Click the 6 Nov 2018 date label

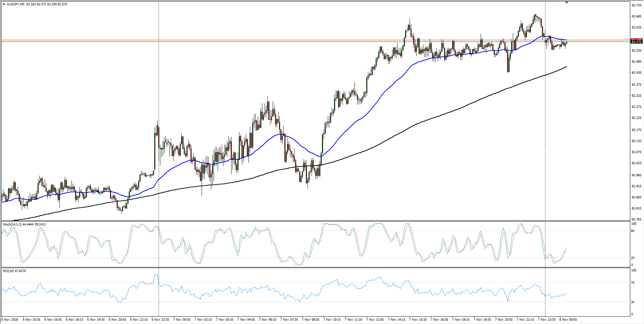(10, 320)
